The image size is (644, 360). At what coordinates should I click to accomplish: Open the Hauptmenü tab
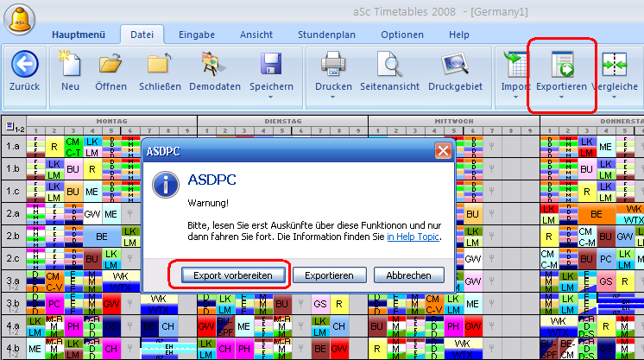click(79, 35)
